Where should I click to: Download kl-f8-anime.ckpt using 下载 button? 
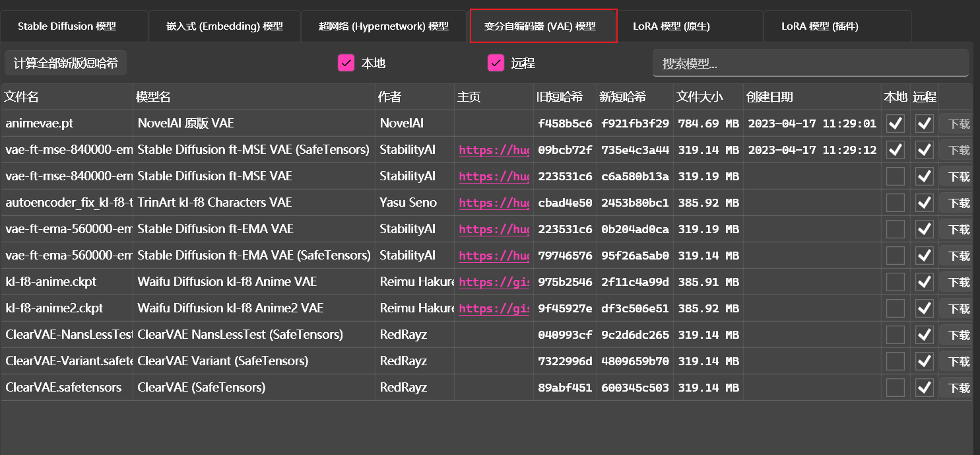[x=958, y=282]
